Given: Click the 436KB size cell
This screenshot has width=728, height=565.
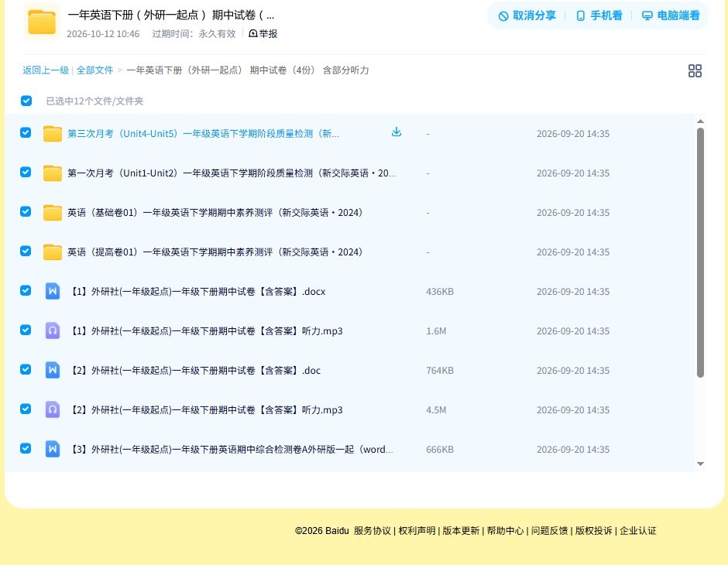Looking at the screenshot, I should (x=440, y=291).
